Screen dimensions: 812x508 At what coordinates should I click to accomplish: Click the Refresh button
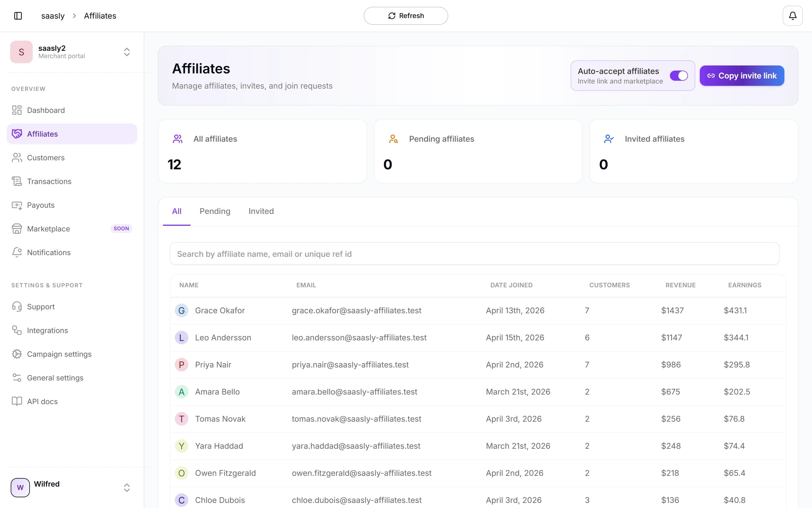click(x=406, y=16)
